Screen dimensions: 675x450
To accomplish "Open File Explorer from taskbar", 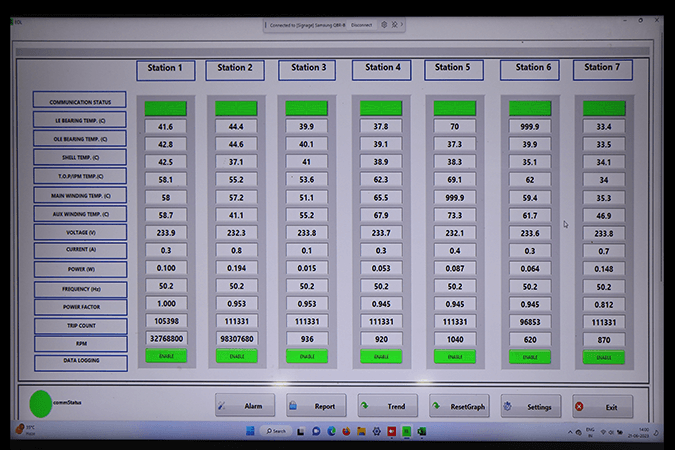I will pyautogui.click(x=361, y=431).
